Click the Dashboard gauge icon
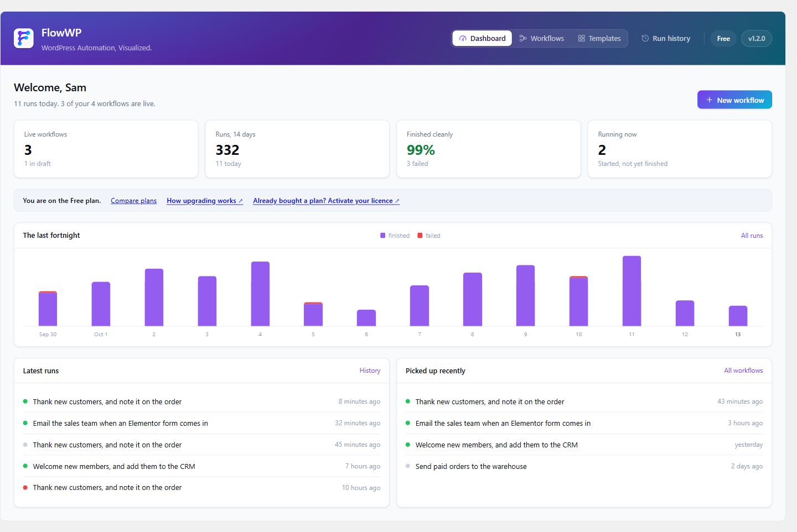Image resolution: width=797 pixels, height=532 pixels. pyautogui.click(x=463, y=38)
